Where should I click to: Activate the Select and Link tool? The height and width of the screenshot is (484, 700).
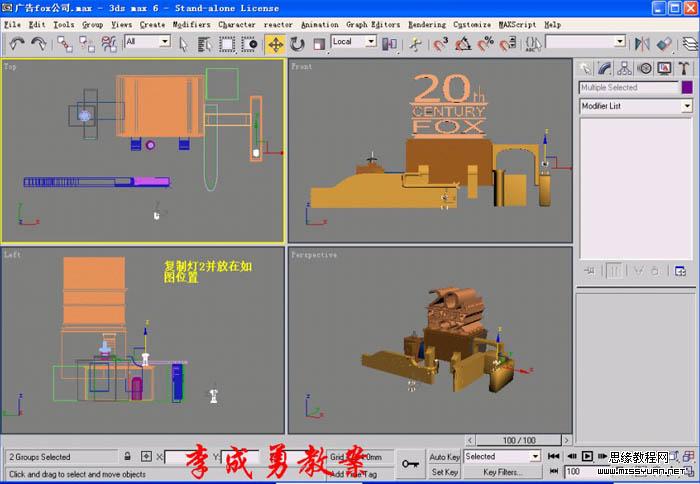65,44
